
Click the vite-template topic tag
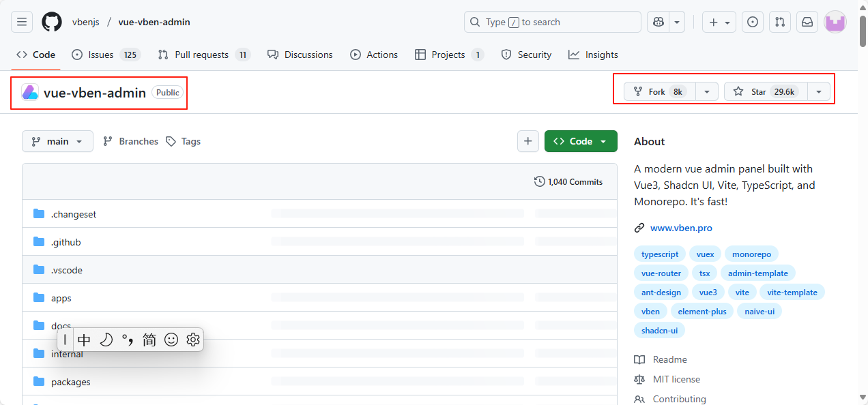click(792, 292)
